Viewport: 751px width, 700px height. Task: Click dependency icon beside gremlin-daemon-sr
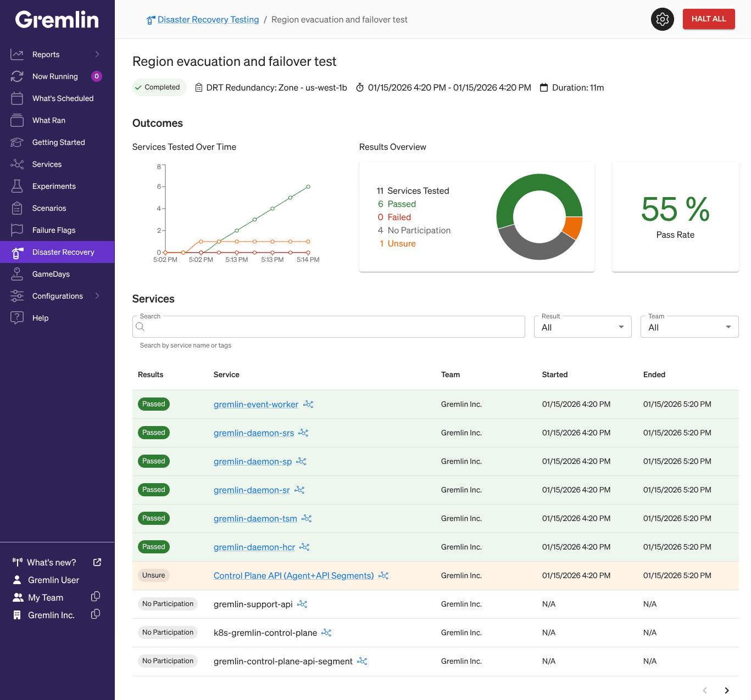coord(299,490)
